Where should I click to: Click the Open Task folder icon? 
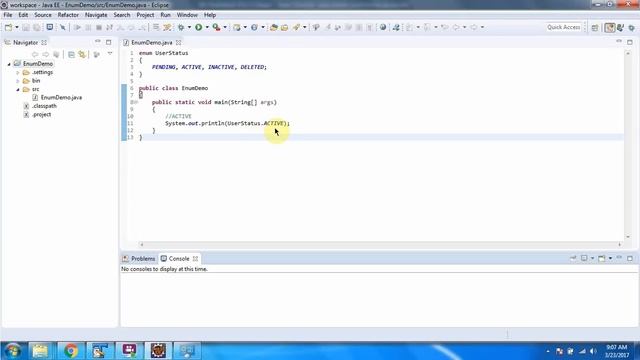tap(284, 27)
